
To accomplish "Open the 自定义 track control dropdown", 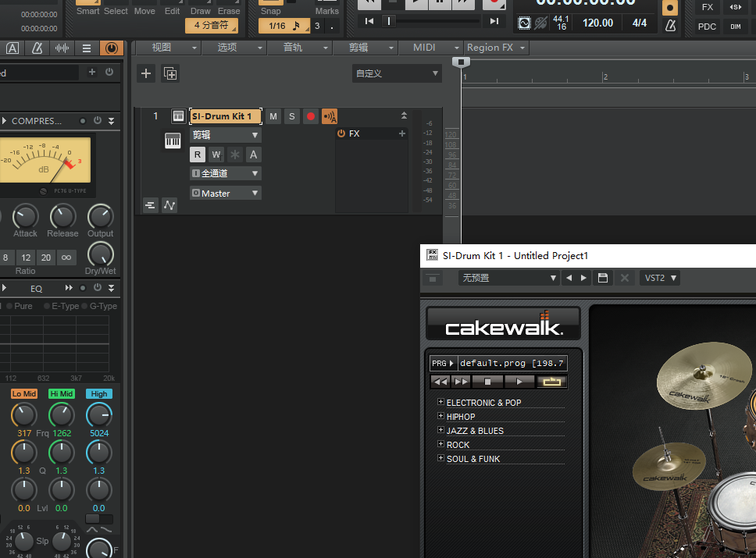I will click(397, 73).
